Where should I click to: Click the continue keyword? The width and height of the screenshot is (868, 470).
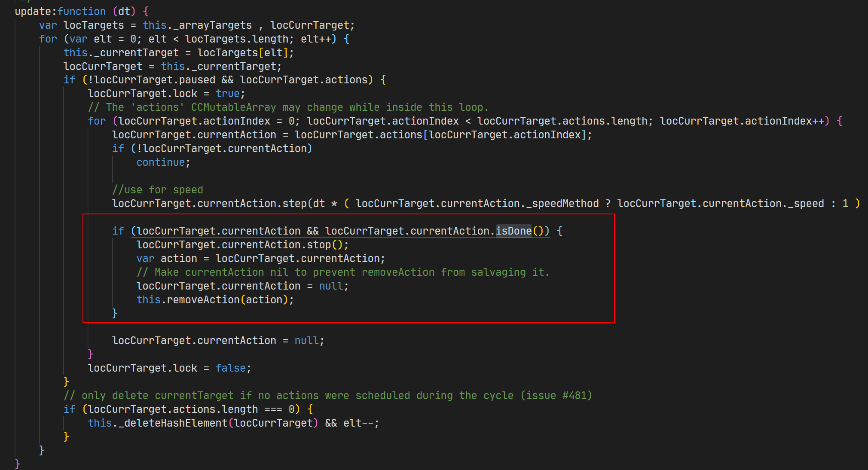(160, 162)
